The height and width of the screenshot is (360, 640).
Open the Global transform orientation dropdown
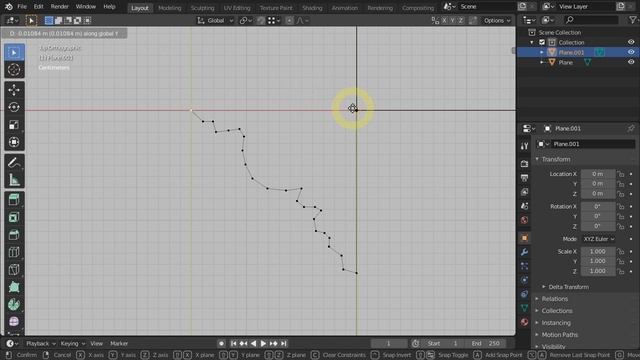[215, 20]
